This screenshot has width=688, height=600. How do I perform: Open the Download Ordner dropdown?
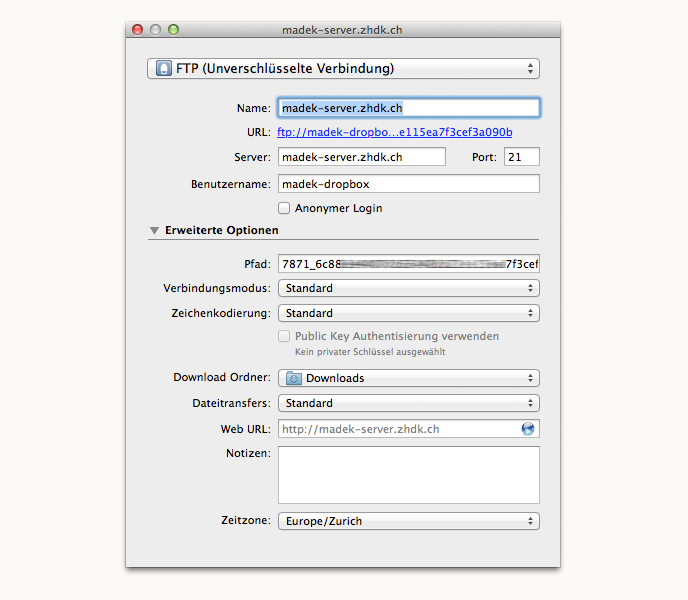point(408,378)
